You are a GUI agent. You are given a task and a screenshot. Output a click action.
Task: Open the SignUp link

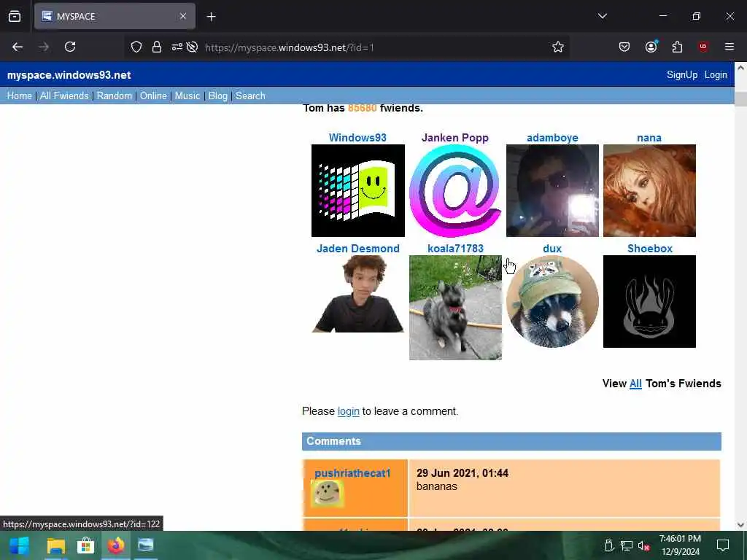click(682, 75)
